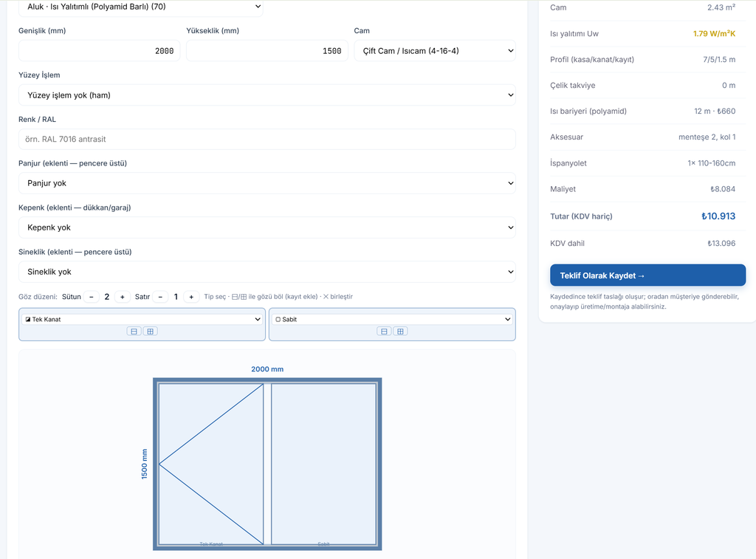Click the Göz düzeni label
This screenshot has width=756, height=559.
pos(38,297)
